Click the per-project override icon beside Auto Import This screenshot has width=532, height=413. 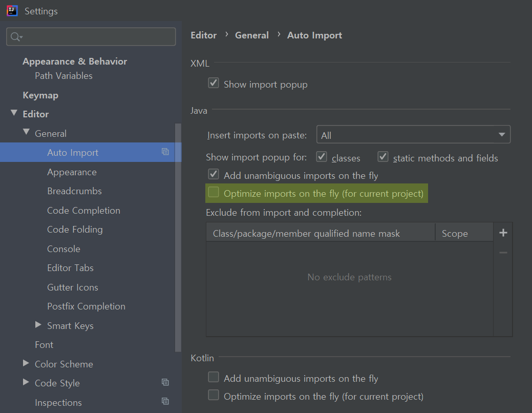165,152
